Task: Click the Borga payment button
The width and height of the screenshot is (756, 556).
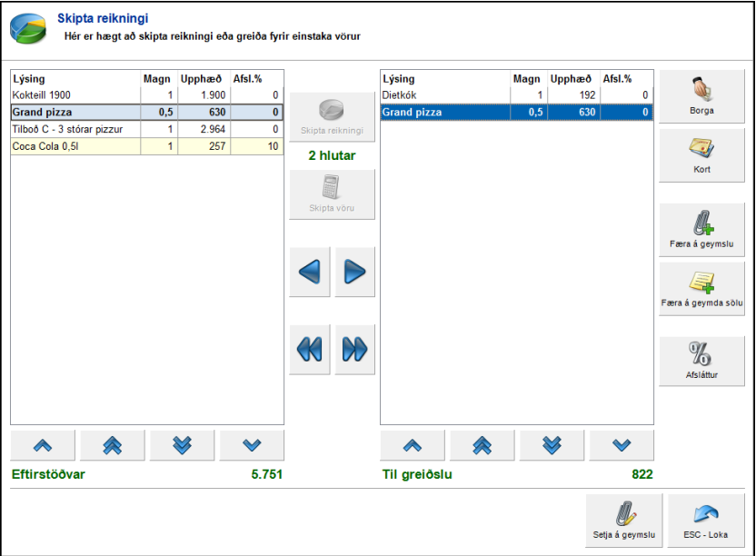Action: [701, 95]
